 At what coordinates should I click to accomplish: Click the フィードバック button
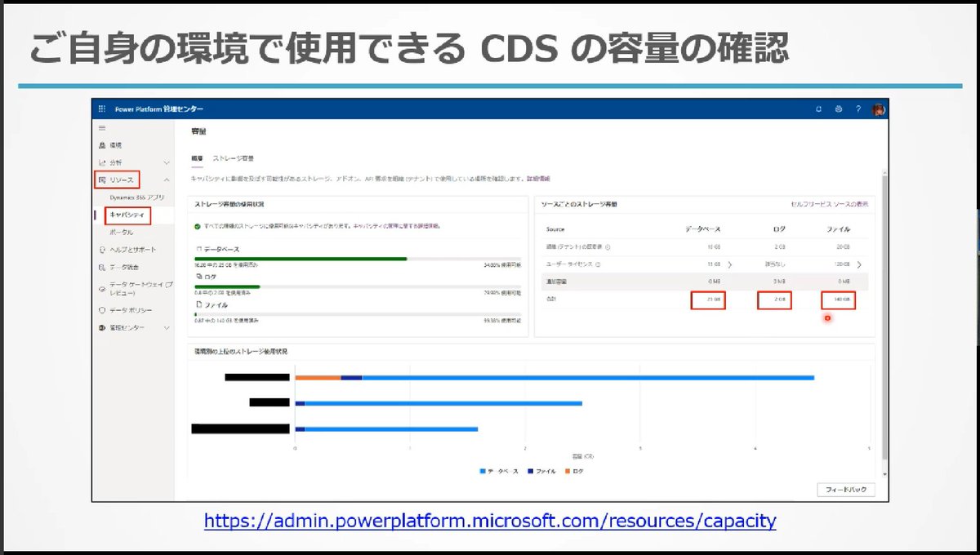pos(846,490)
